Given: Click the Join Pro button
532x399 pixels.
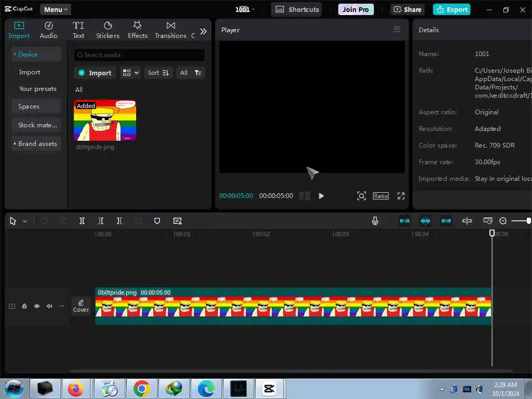Looking at the screenshot, I should (x=355, y=9).
